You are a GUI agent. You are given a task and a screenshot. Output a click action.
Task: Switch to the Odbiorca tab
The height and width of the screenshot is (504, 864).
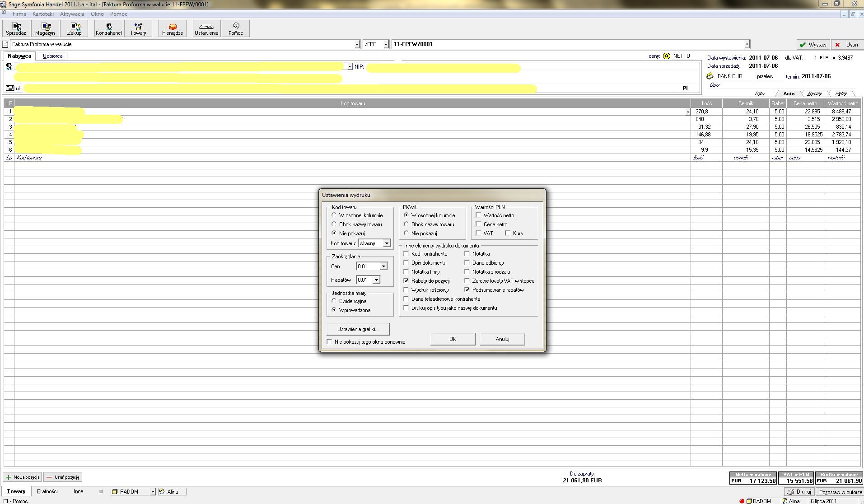53,56
